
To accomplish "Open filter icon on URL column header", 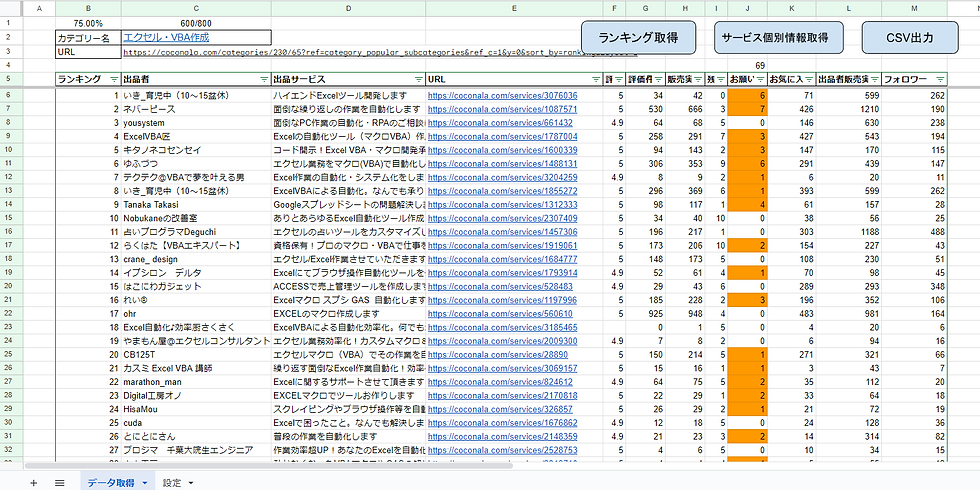I will pyautogui.click(x=596, y=79).
